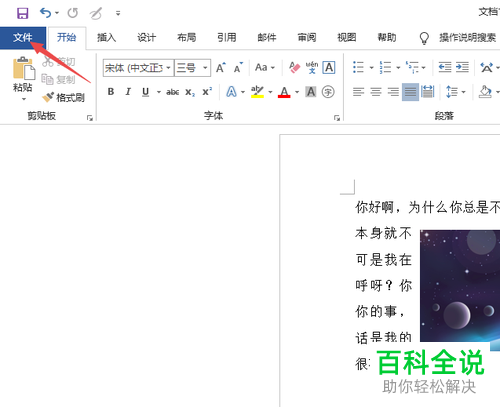Center align the text
Screen dimensions: 500x407
coord(376,92)
